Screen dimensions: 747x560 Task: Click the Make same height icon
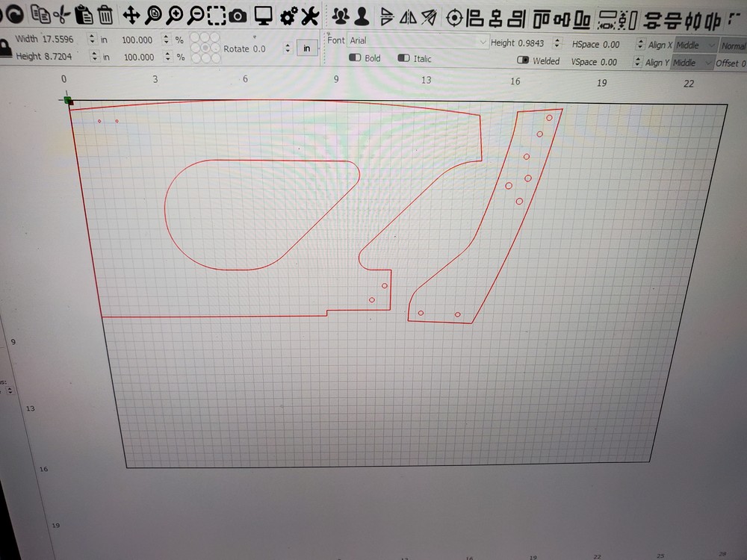pyautogui.click(x=628, y=20)
